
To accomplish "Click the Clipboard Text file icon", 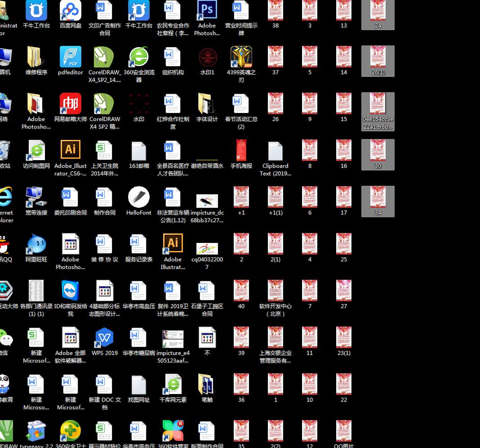I will [276, 151].
